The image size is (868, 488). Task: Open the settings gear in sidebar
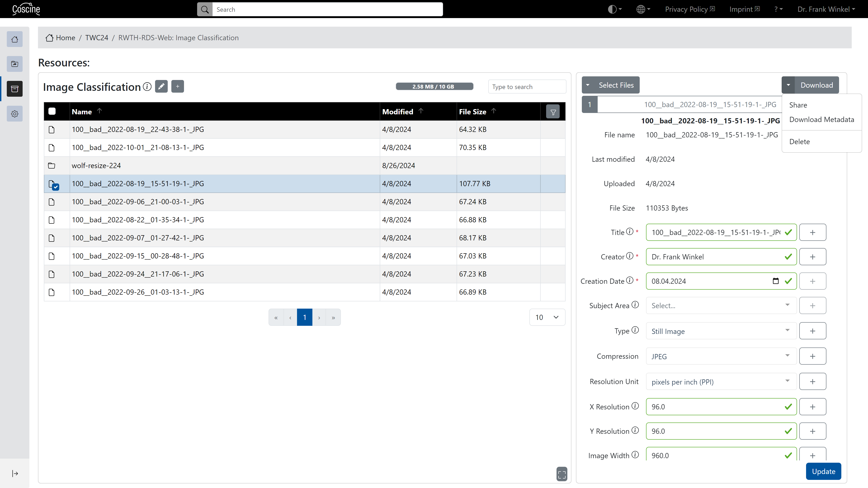coord(14,114)
